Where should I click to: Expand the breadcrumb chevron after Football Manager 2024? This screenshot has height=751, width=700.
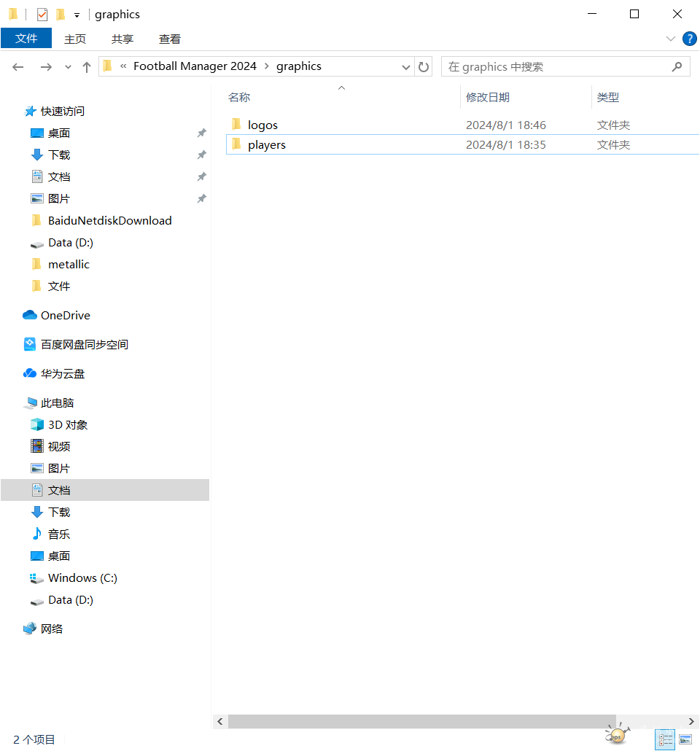pyautogui.click(x=267, y=66)
